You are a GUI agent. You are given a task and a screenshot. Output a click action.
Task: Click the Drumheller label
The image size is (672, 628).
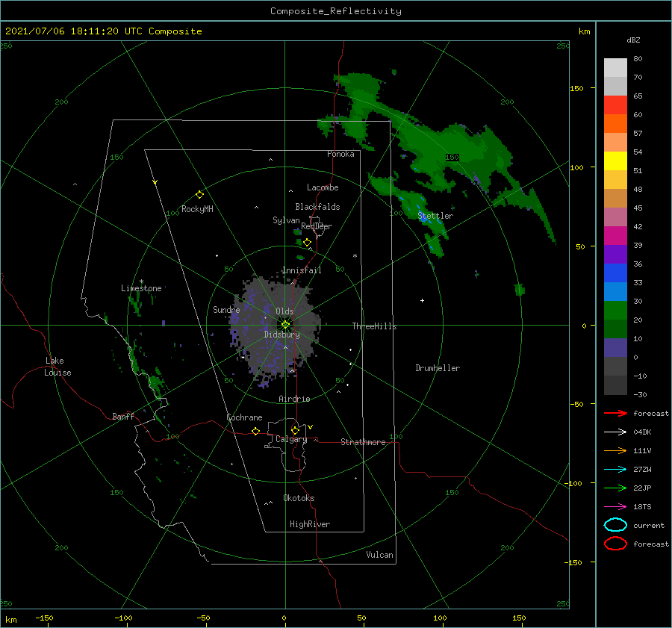[438, 368]
